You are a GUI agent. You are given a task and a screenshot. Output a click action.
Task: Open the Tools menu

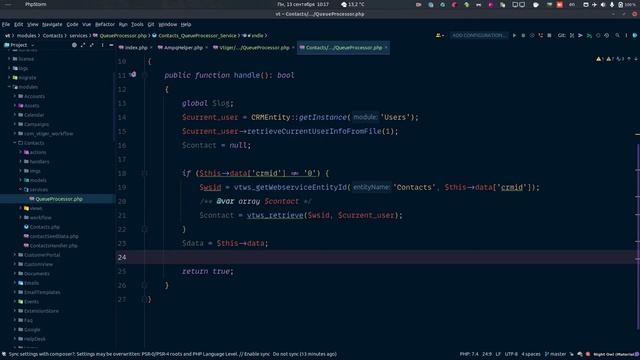(137, 24)
